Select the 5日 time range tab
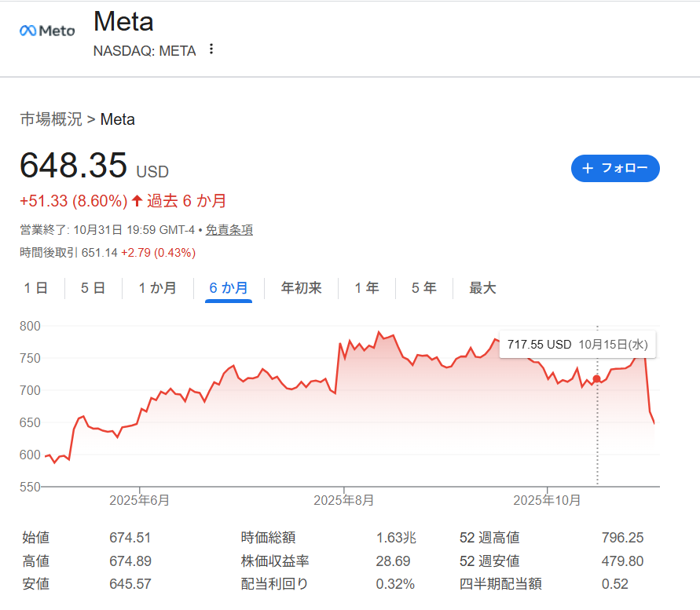This screenshot has width=700, height=610. pos(93,288)
